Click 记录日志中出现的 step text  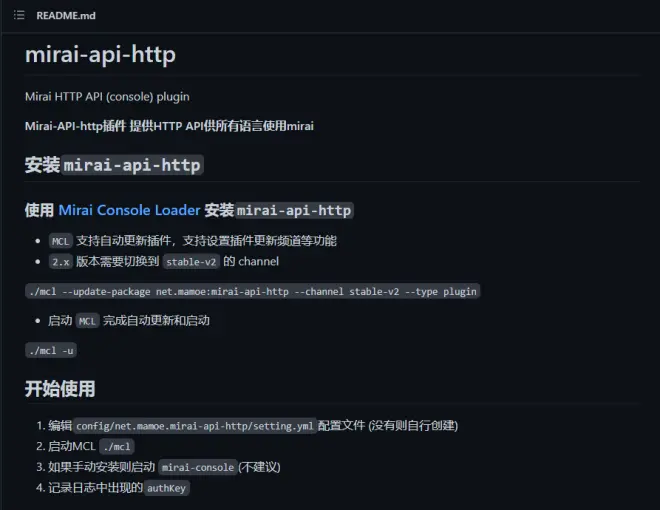(x=96, y=488)
